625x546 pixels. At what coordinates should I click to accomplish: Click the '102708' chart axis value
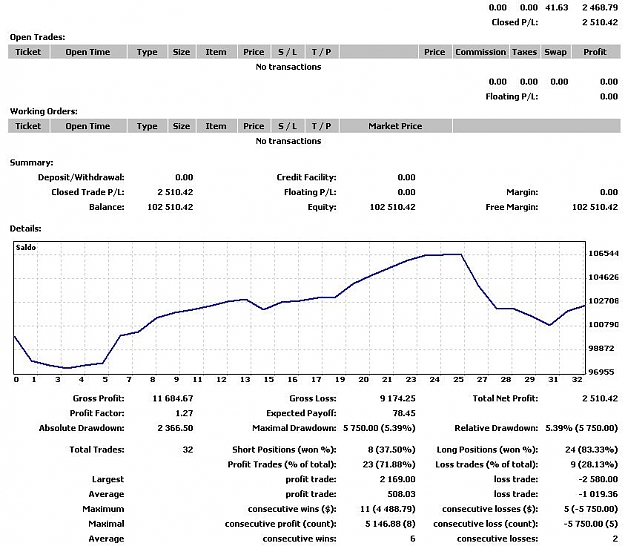pyautogui.click(x=603, y=300)
